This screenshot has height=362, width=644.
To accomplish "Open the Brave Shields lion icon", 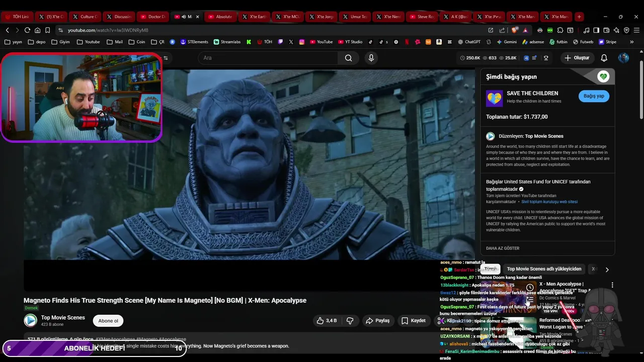I will click(x=515, y=30).
